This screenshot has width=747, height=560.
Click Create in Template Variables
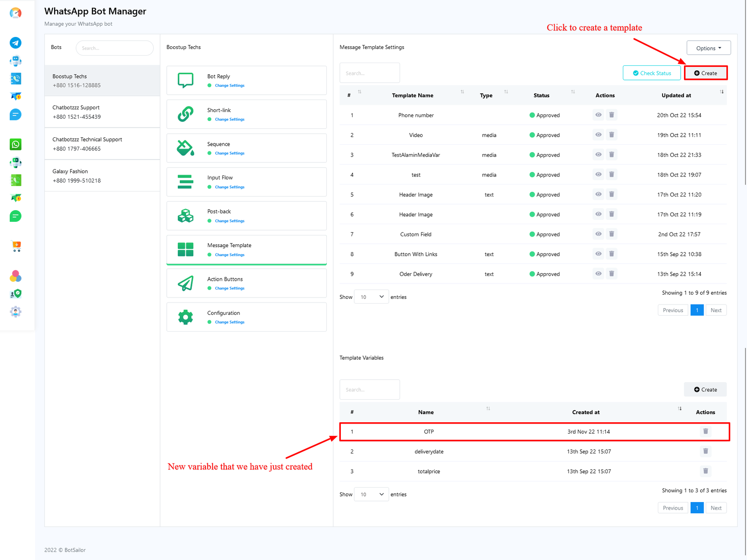click(705, 389)
